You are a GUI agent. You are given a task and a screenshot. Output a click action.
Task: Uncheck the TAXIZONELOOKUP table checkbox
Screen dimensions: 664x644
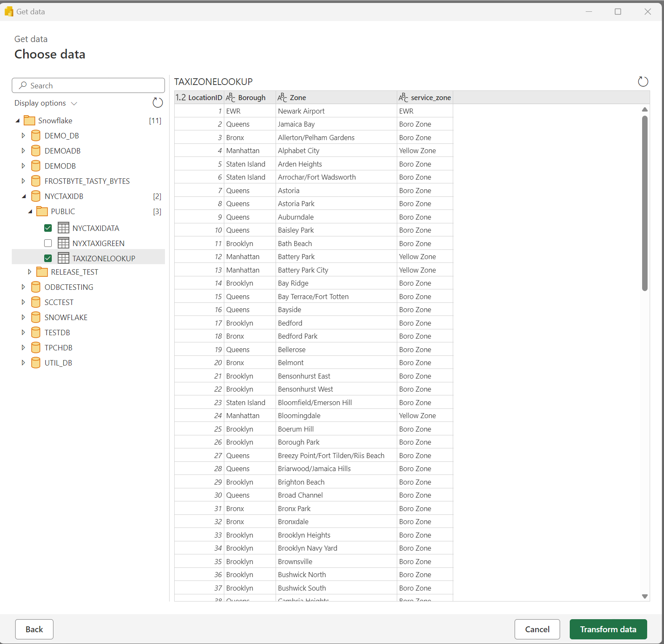pos(48,258)
